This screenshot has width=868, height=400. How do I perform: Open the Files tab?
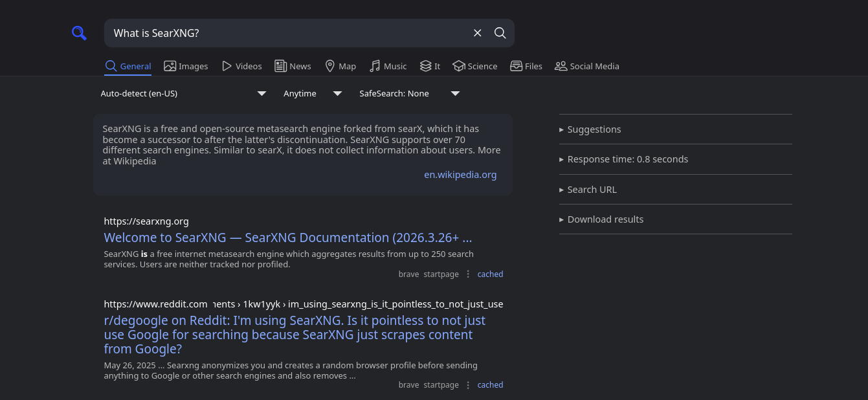click(x=526, y=66)
